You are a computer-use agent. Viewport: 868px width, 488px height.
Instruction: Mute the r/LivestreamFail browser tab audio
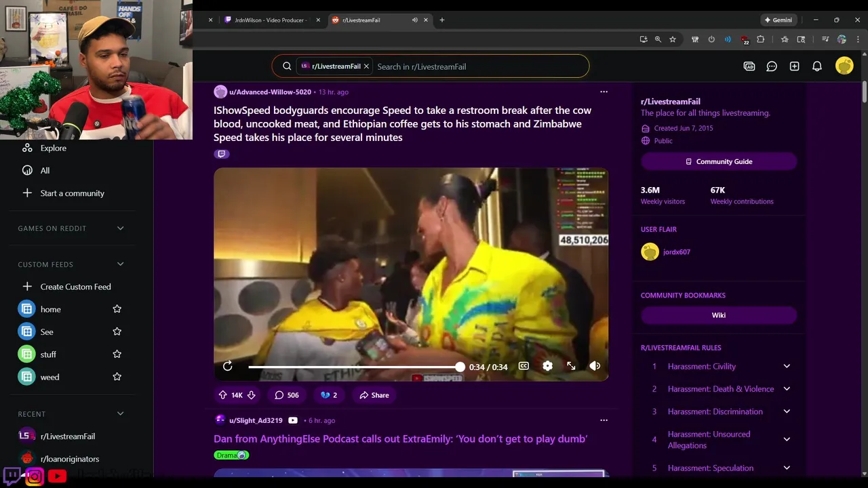414,20
